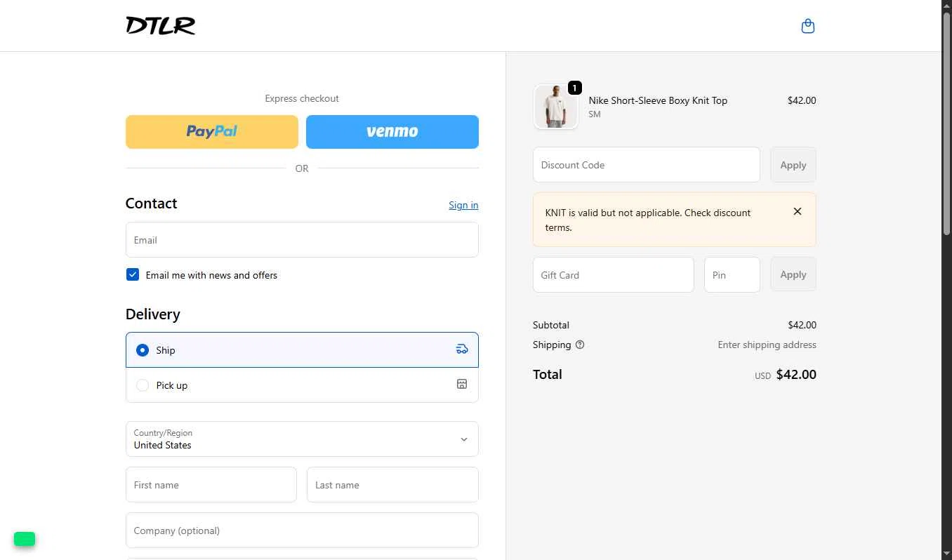The height and width of the screenshot is (560, 952).
Task: Open the Nike Knit Top product thumbnail
Action: click(x=555, y=107)
